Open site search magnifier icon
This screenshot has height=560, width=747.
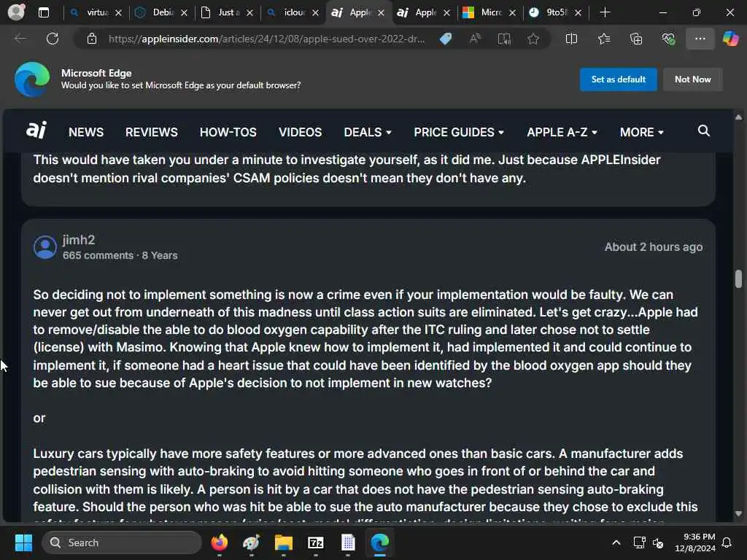tap(704, 131)
